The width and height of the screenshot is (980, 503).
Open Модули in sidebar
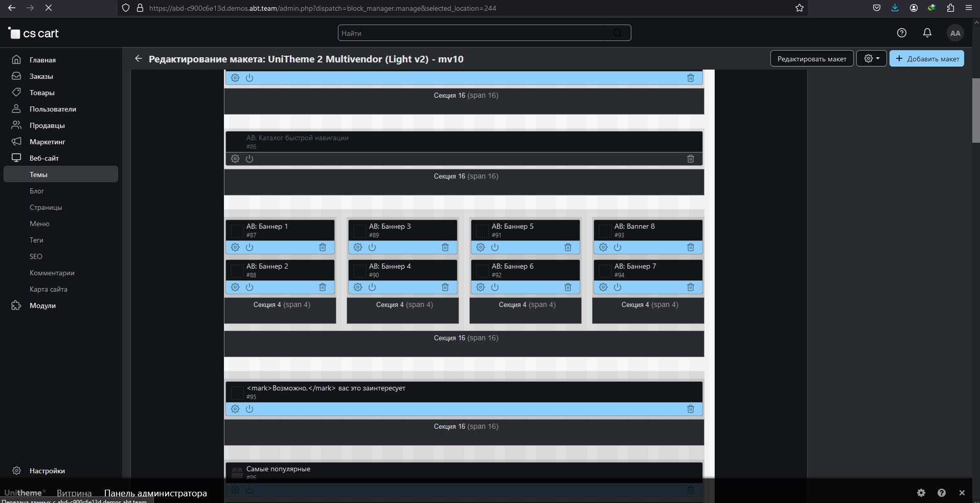pos(61,305)
